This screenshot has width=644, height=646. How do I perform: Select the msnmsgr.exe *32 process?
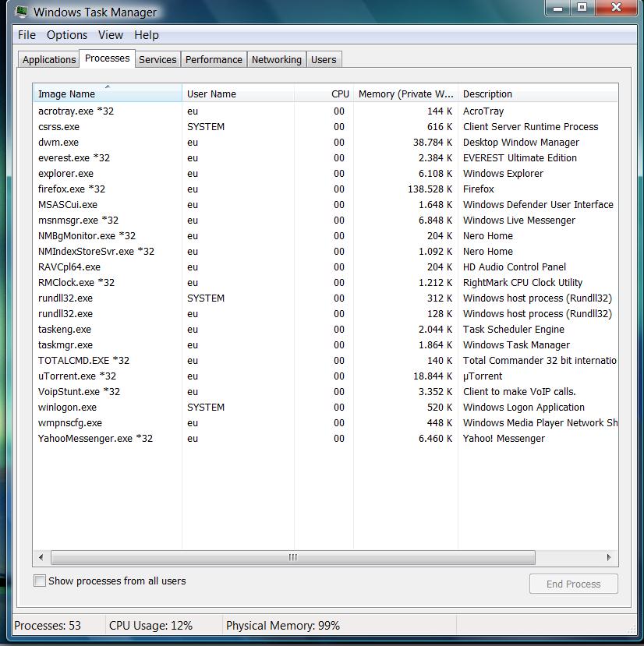coord(325,221)
